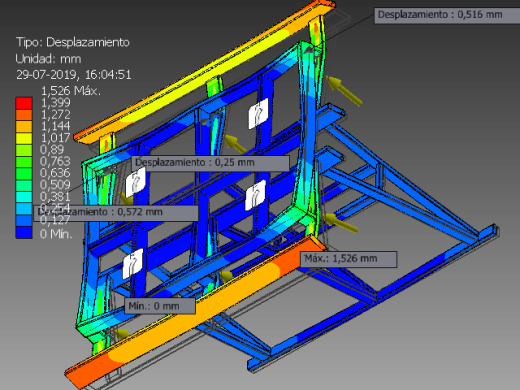Select the Máx.: 1,526 mm label

pyautogui.click(x=349, y=259)
